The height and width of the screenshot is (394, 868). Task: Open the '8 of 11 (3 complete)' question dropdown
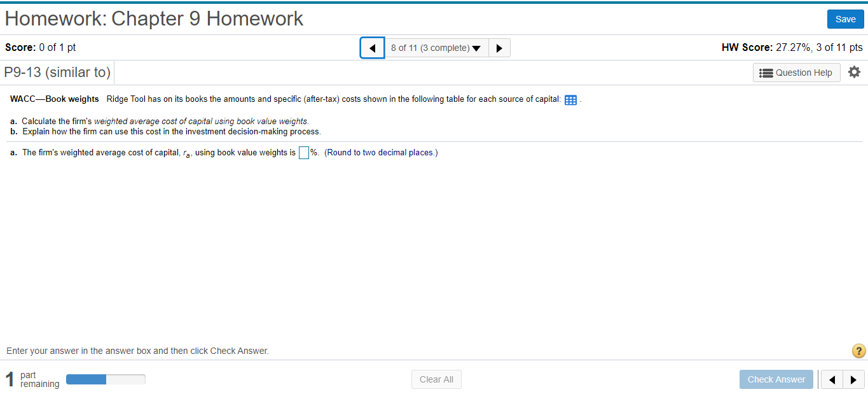point(436,48)
